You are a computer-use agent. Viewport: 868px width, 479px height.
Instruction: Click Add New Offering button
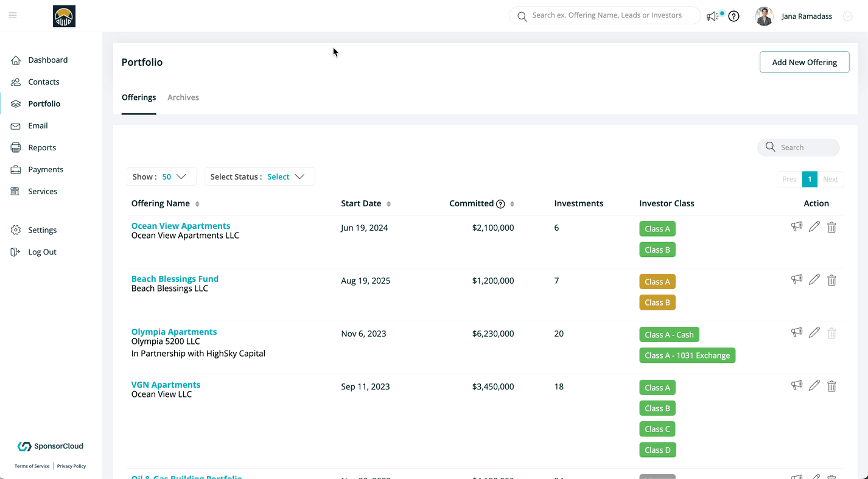coord(804,62)
